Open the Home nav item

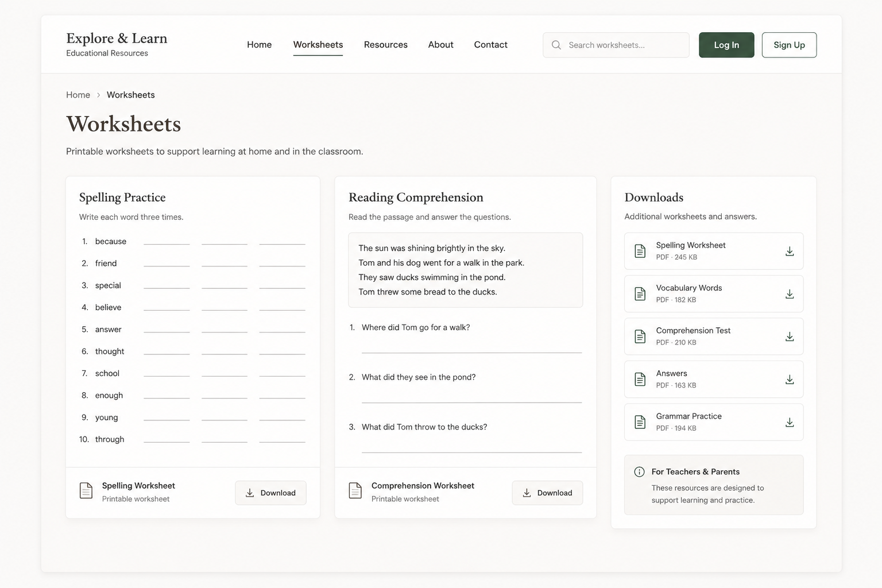pos(260,45)
